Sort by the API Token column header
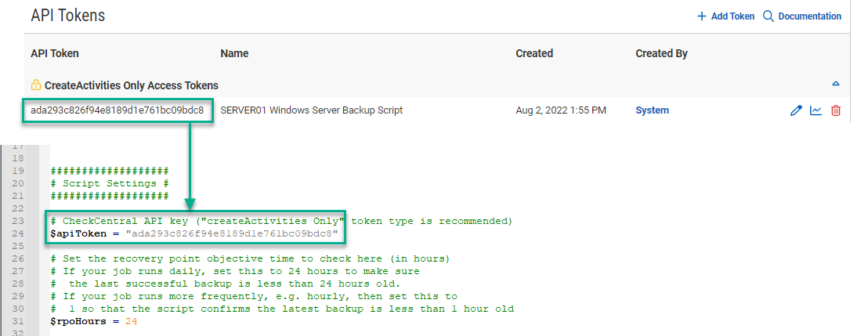 (55, 53)
